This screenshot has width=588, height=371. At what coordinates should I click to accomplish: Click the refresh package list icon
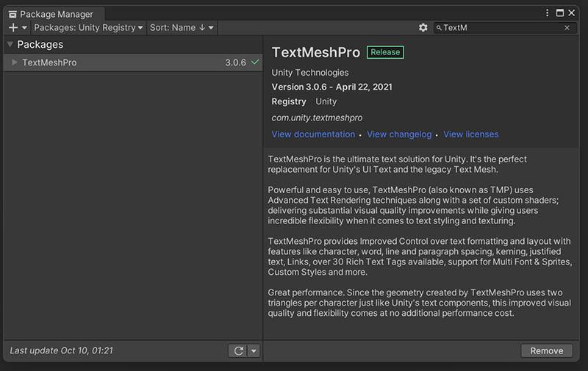(238, 350)
